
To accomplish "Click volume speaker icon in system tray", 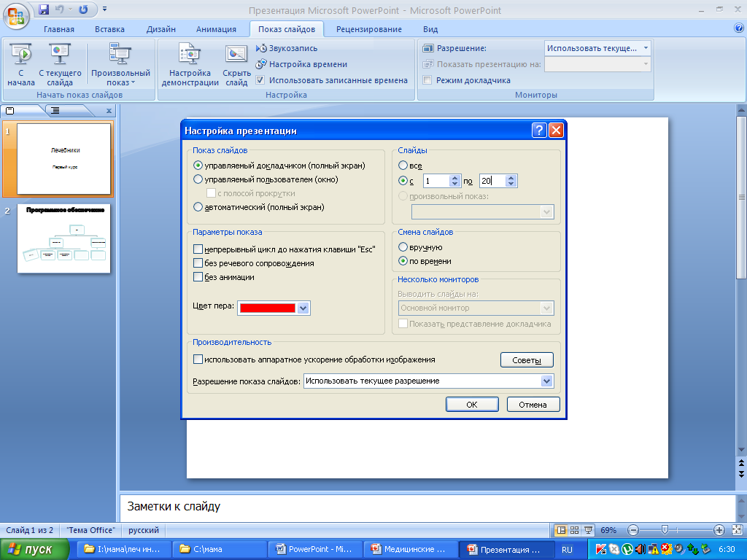I will pyautogui.click(x=640, y=550).
